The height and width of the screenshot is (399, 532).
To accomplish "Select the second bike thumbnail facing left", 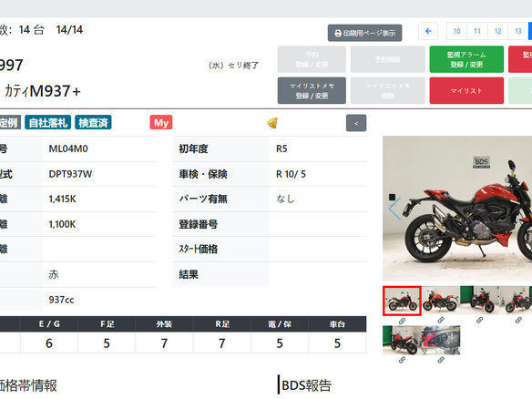I will [x=441, y=301].
